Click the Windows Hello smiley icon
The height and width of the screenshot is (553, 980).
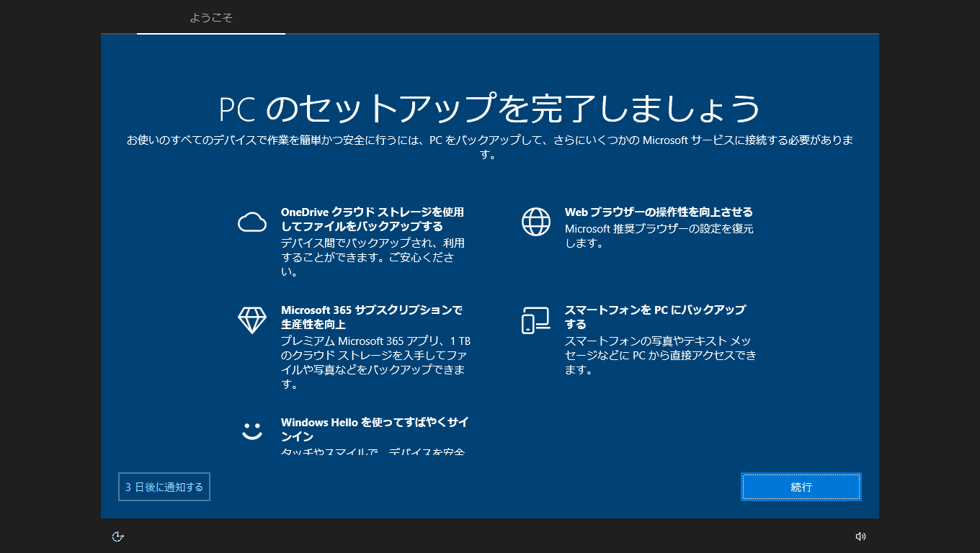pos(252,431)
